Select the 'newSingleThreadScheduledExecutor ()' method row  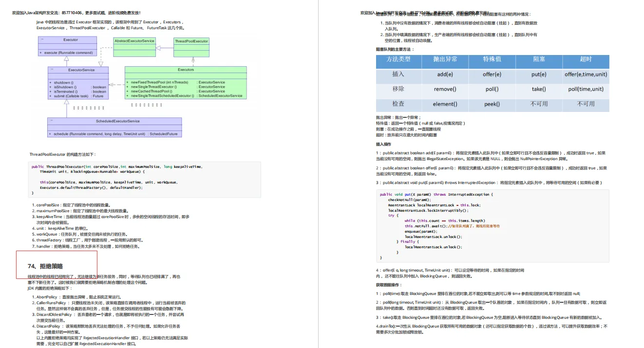(x=185, y=96)
